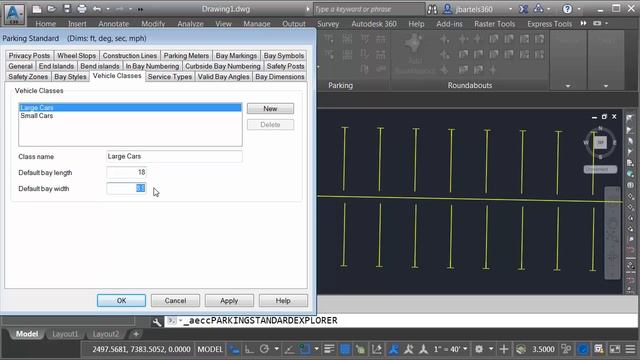The width and height of the screenshot is (640, 360).
Task: Toggle object snap on the status bar
Action: [x=304, y=349]
